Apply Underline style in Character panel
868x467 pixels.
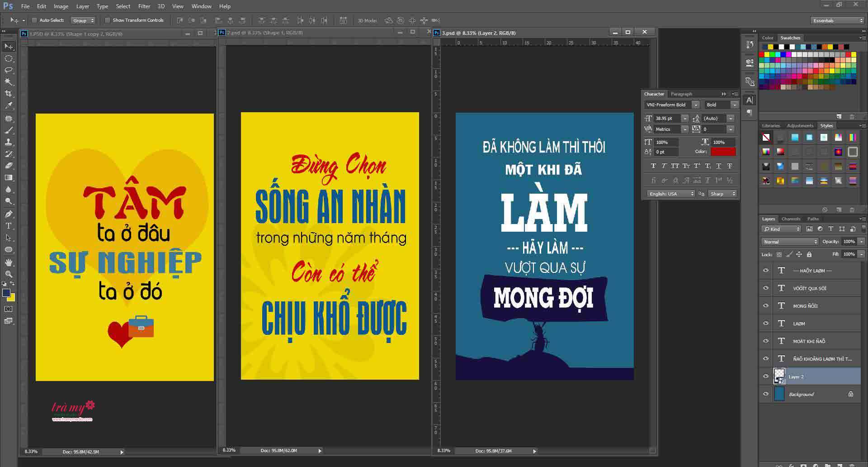pos(719,166)
